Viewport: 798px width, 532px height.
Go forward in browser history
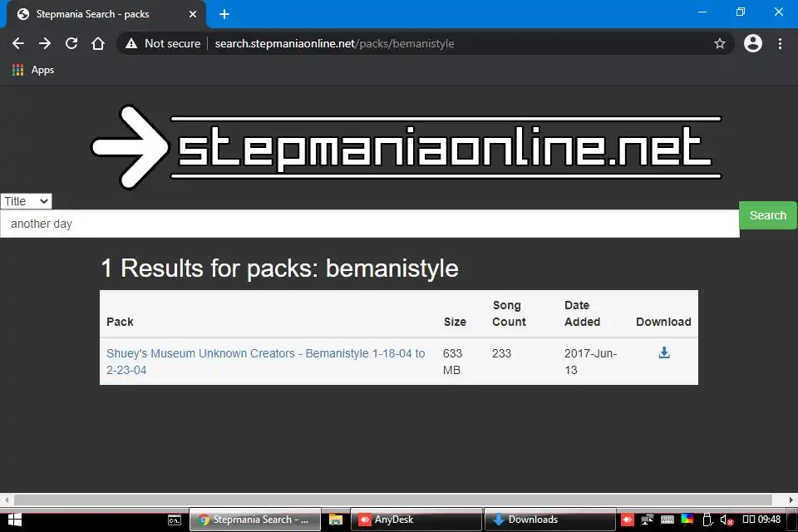tap(45, 43)
